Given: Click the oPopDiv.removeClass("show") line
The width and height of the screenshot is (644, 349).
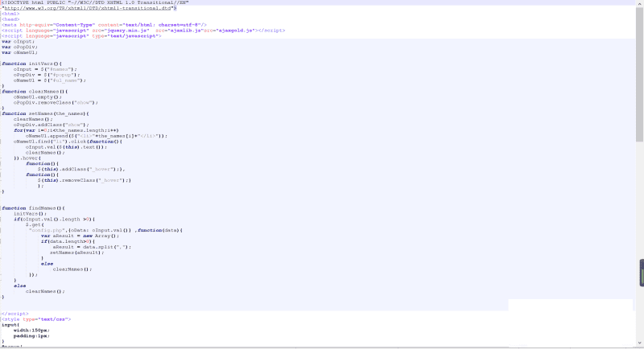Looking at the screenshot, I should point(56,102).
